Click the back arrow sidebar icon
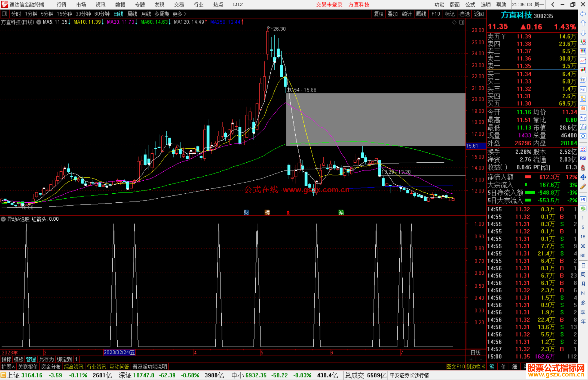Screen dimensions: 588x380 click(583, 14)
